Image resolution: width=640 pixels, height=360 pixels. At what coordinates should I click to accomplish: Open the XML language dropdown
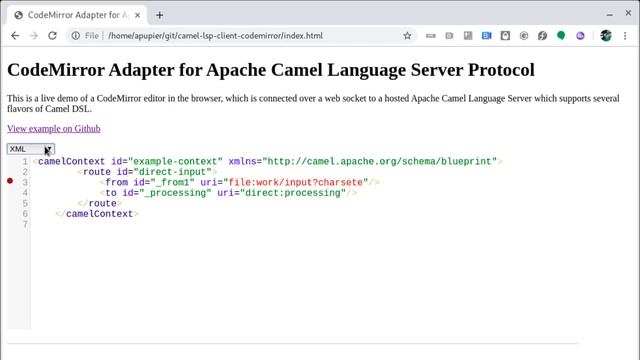tap(31, 149)
